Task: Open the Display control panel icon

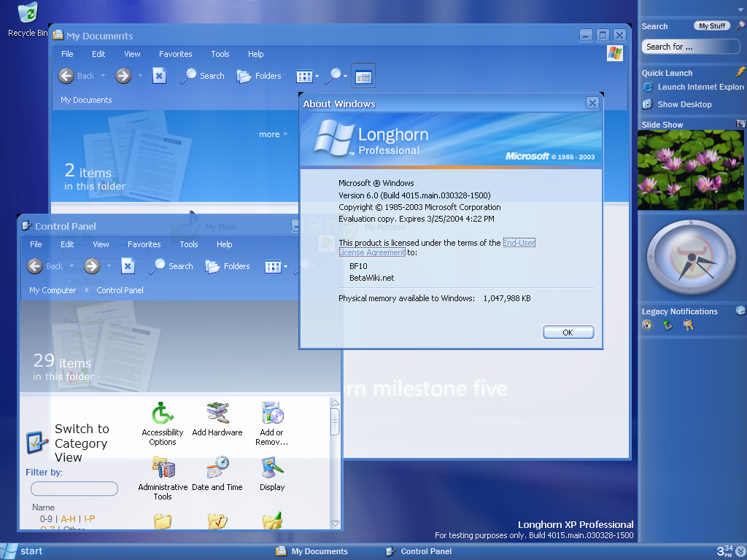Action: tap(272, 469)
